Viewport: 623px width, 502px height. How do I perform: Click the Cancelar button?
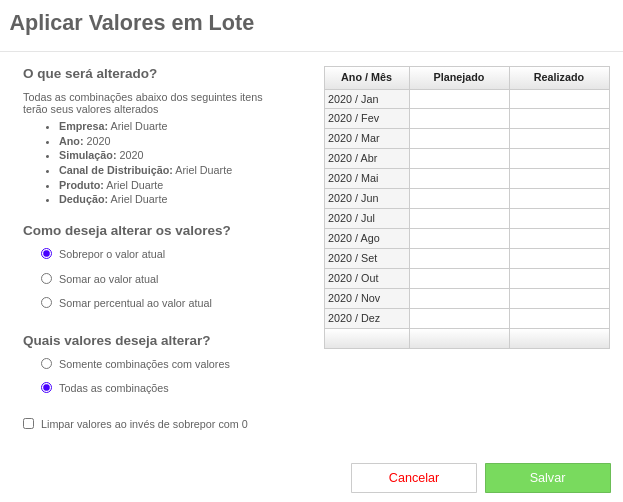coord(414,478)
